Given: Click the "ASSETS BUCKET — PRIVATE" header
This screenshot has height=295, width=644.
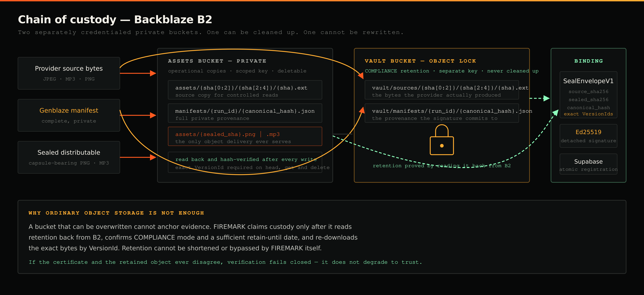Looking at the screenshot, I should (x=217, y=61).
